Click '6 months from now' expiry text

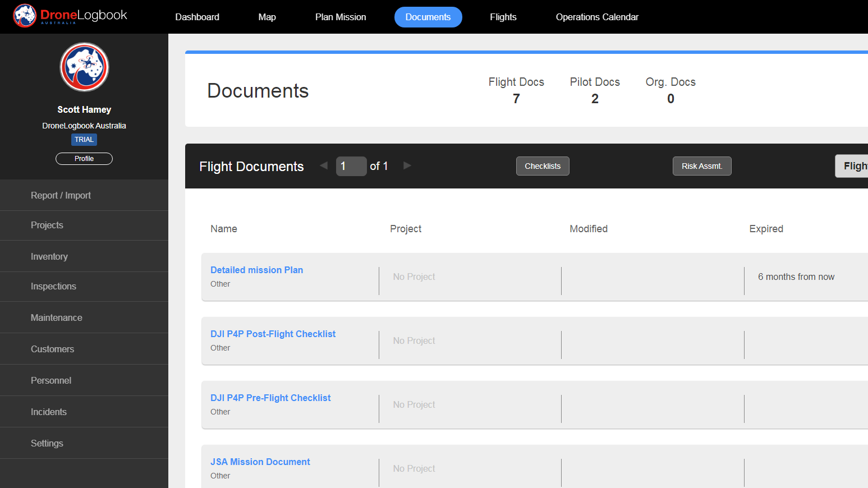(796, 277)
